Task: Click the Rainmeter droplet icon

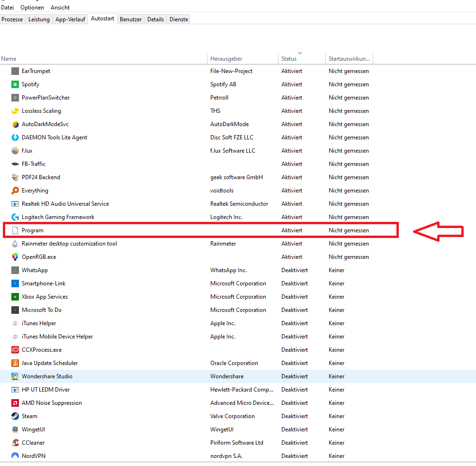Action: click(x=15, y=244)
